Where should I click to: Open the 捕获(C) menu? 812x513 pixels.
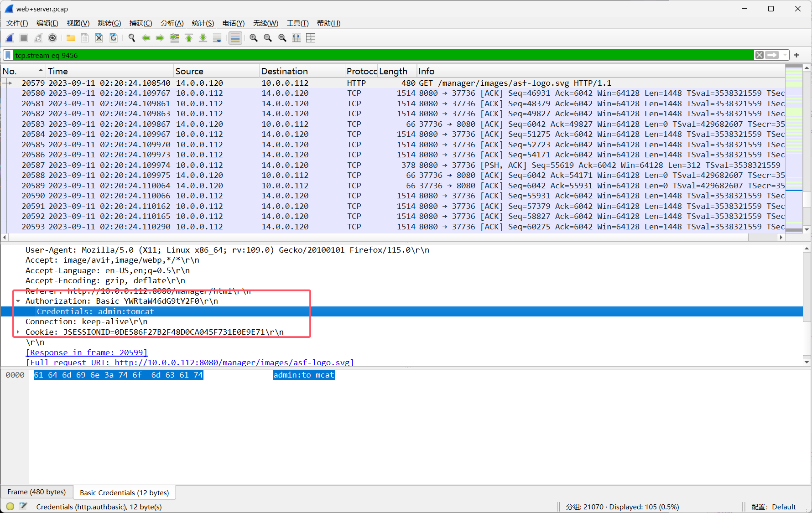141,23
